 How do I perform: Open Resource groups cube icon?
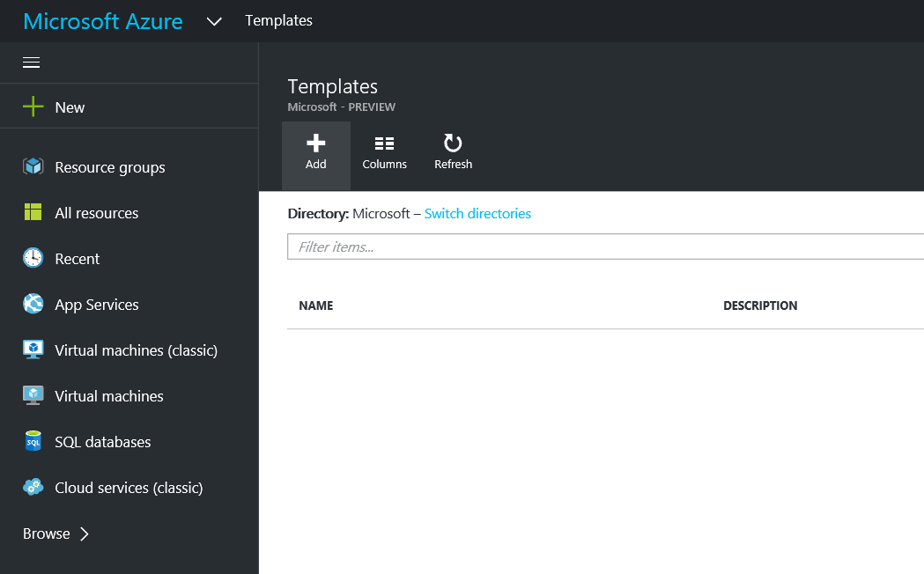pyautogui.click(x=33, y=166)
